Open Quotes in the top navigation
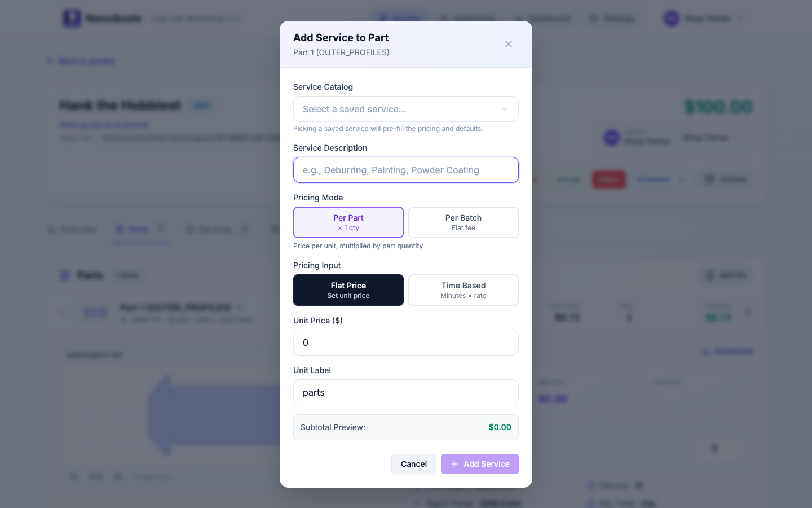 point(398,18)
